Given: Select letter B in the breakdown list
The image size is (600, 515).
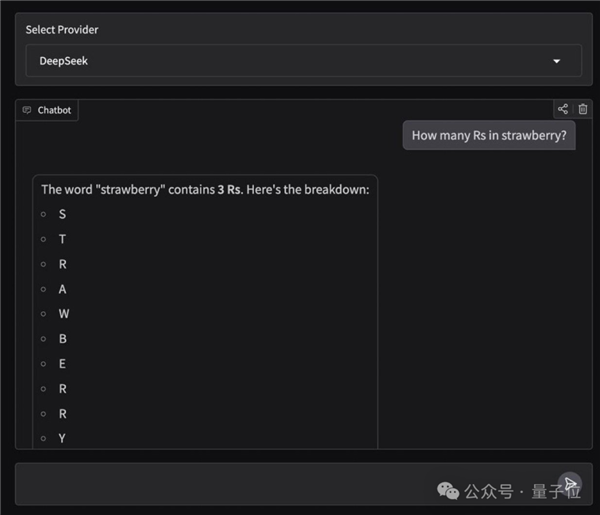Looking at the screenshot, I should coord(62,339).
